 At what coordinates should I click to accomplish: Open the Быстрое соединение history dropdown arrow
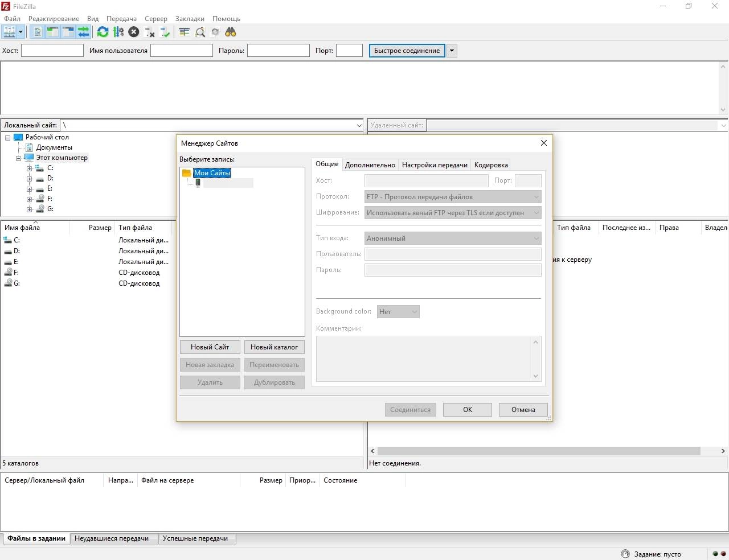click(452, 51)
